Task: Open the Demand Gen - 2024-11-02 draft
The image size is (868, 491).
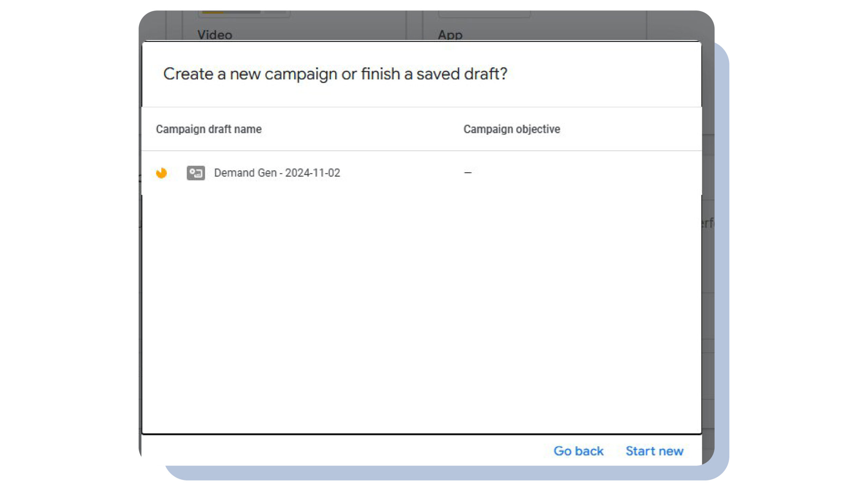Action: 277,173
